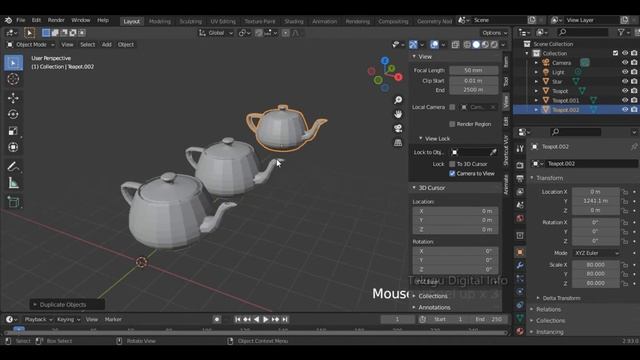Select the Measure tool
Screen dimensions: 640x360
tap(13, 183)
